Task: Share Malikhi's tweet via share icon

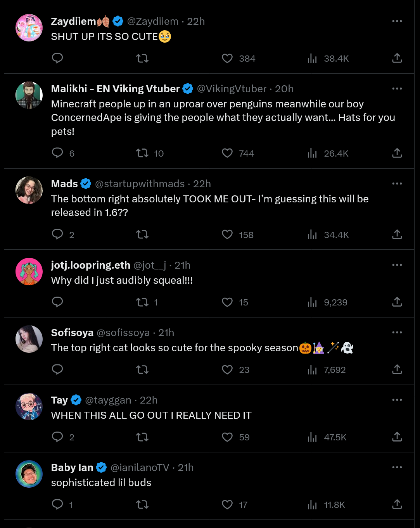Action: (x=397, y=153)
